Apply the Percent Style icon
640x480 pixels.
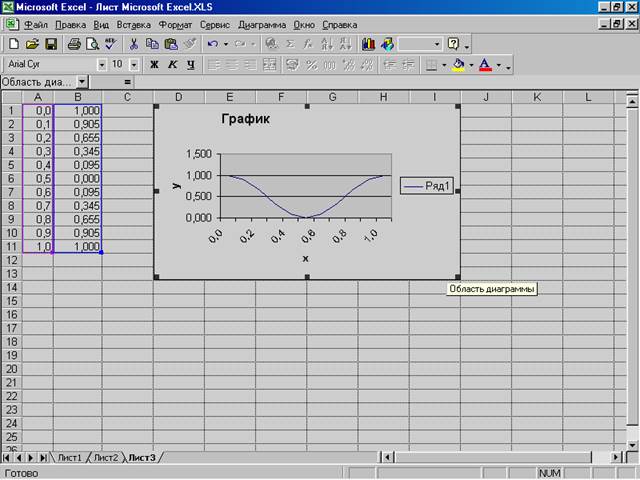[x=311, y=64]
